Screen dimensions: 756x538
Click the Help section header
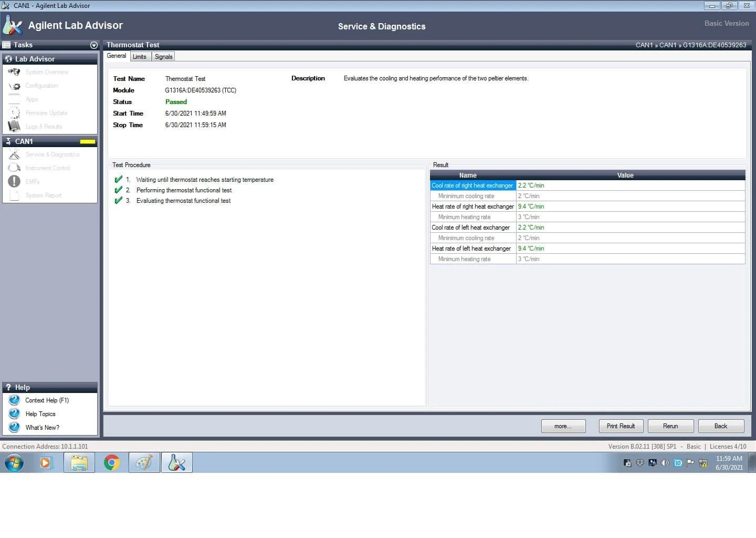tap(50, 387)
